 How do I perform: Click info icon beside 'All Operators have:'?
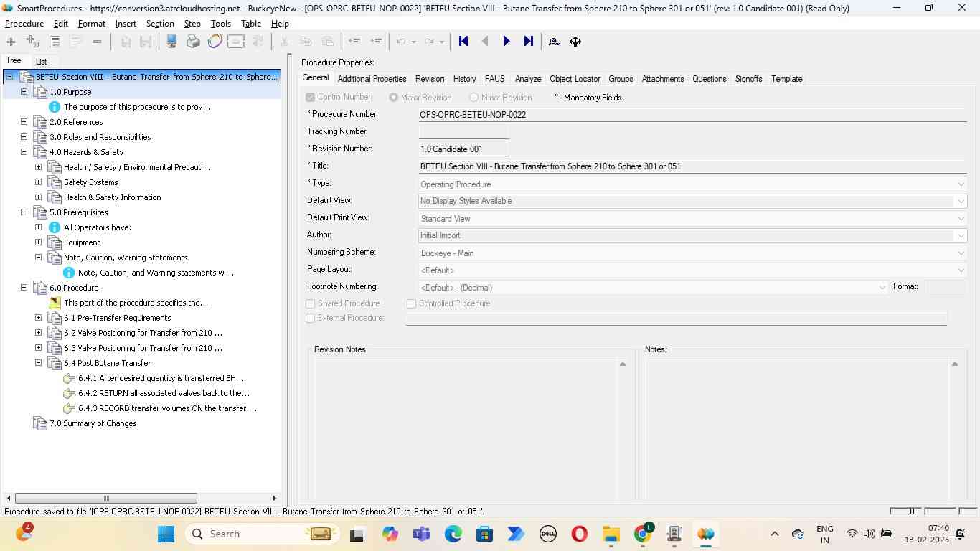[x=55, y=227]
